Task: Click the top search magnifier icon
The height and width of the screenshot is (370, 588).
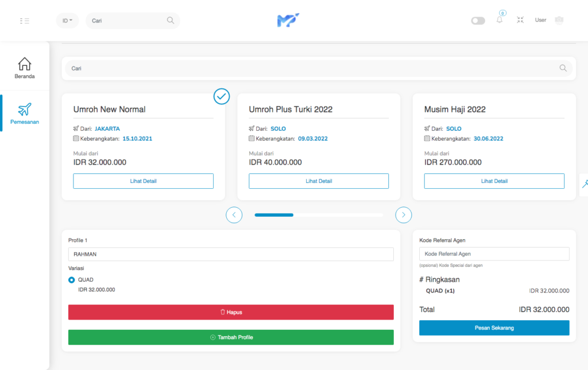Action: point(171,20)
